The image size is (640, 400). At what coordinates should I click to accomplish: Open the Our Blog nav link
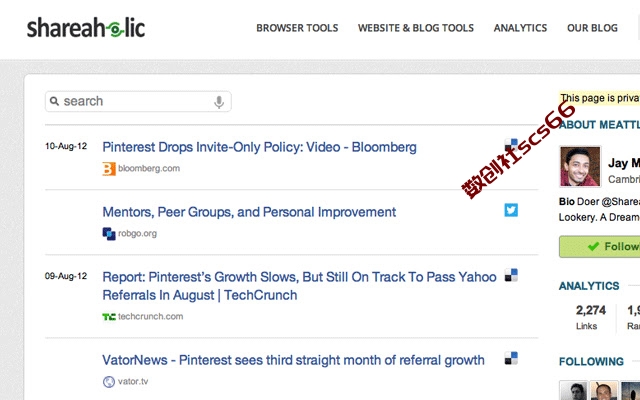(592, 28)
